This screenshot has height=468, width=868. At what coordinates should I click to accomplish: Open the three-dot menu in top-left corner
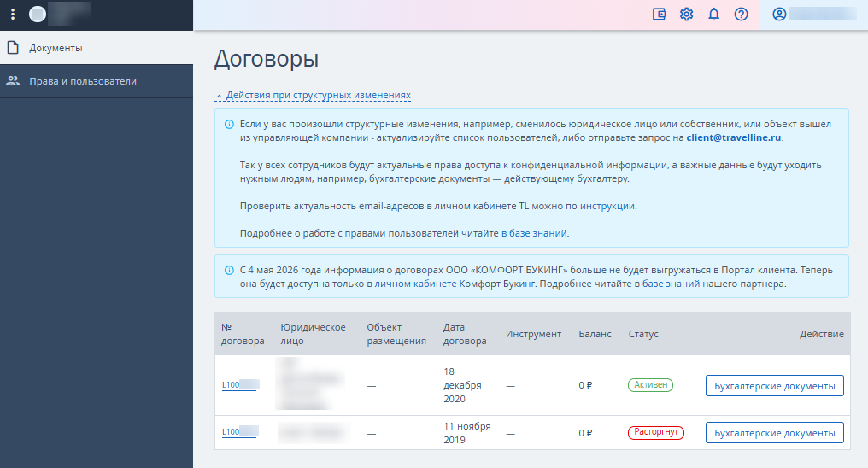[13, 14]
